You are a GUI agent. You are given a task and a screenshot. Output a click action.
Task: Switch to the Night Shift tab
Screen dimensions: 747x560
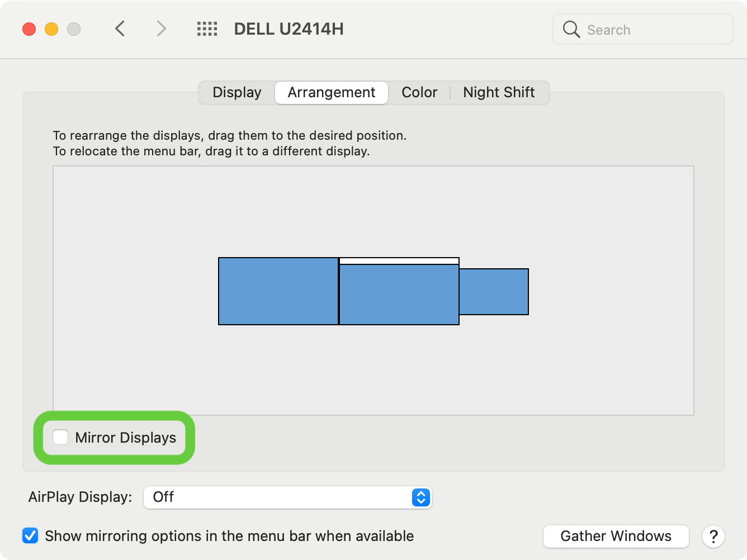coord(499,92)
